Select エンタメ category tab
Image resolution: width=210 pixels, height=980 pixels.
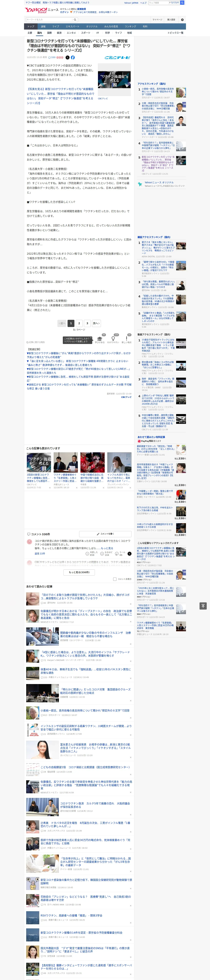(x=71, y=33)
